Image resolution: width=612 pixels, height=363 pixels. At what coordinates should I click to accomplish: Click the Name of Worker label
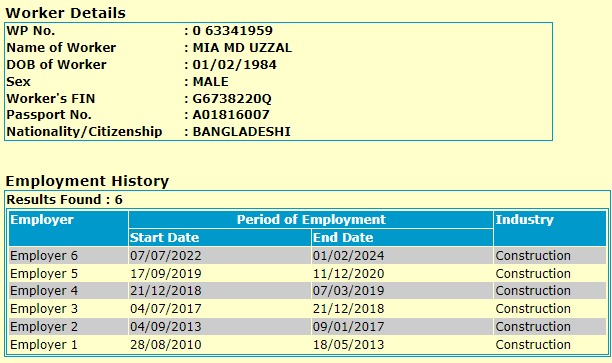coord(61,48)
